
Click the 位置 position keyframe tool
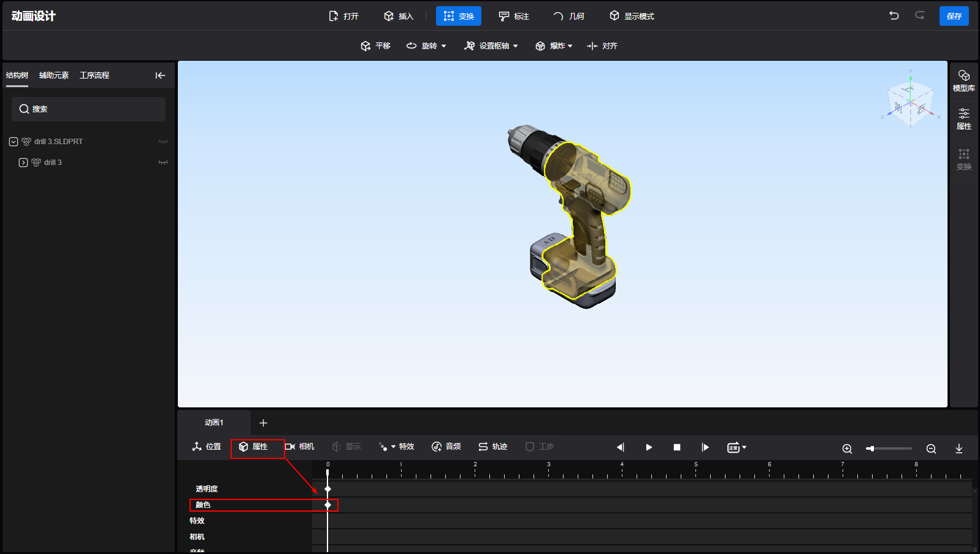click(x=207, y=447)
